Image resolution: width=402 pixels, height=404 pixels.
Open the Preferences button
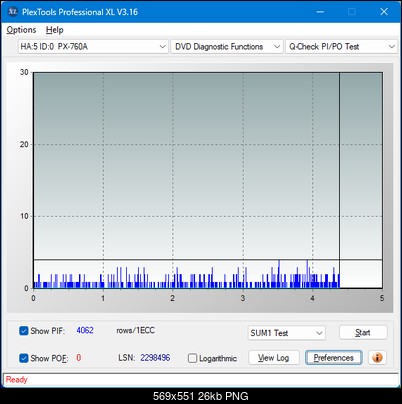pos(334,358)
